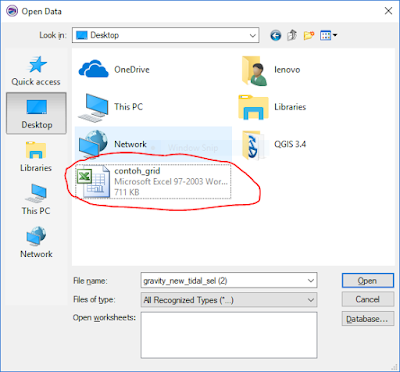The width and height of the screenshot is (400, 372).
Task: Expand the Files of type dropdown
Action: pyautogui.click(x=311, y=300)
